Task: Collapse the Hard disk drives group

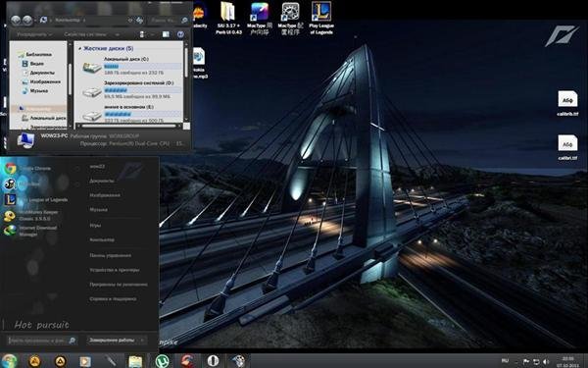Action: pyautogui.click(x=80, y=48)
